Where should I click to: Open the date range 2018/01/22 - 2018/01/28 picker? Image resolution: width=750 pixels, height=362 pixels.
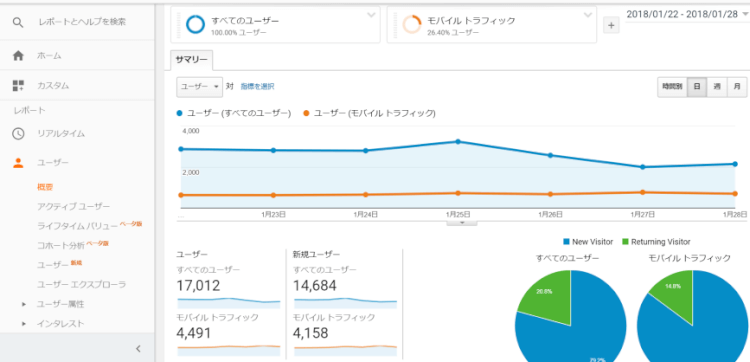[x=686, y=14]
